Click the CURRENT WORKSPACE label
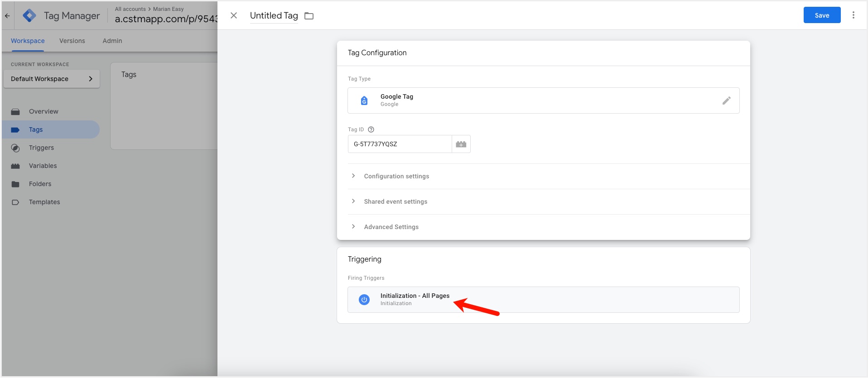 [x=40, y=64]
